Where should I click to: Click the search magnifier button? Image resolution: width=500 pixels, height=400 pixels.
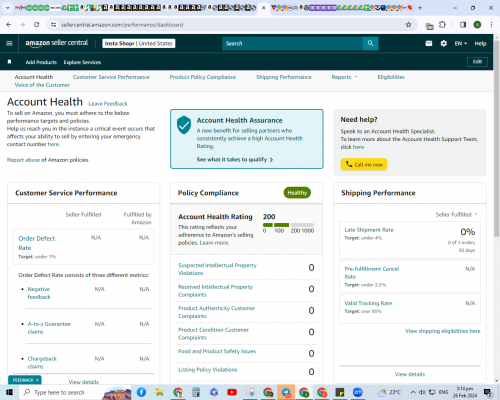[x=370, y=43]
